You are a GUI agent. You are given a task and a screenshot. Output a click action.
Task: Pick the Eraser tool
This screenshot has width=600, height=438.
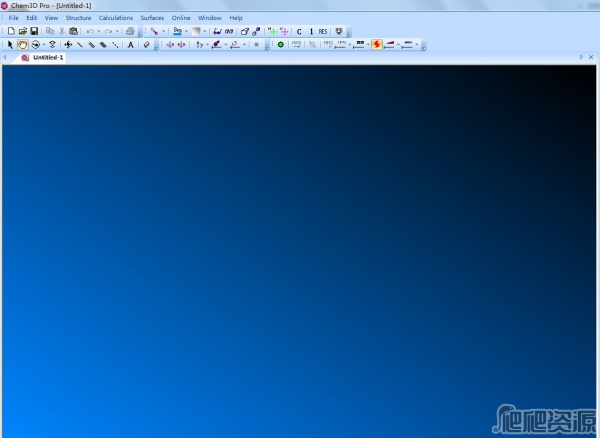[146, 45]
